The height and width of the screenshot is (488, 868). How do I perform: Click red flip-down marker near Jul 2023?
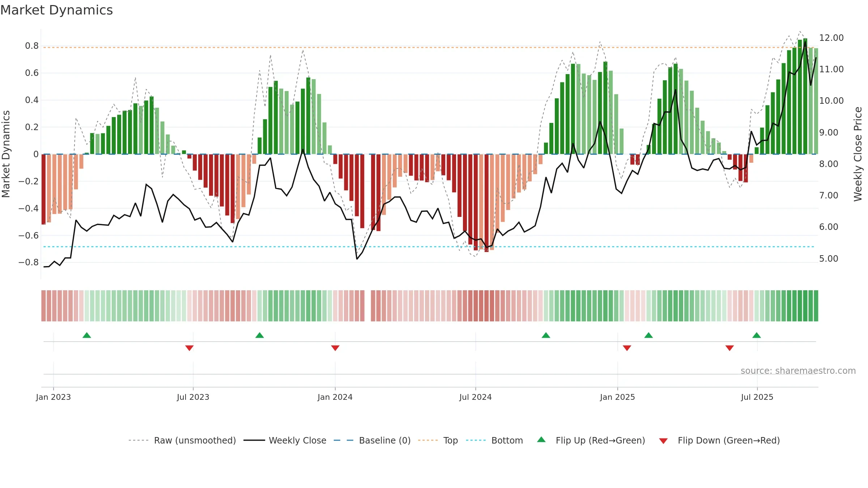tap(189, 348)
